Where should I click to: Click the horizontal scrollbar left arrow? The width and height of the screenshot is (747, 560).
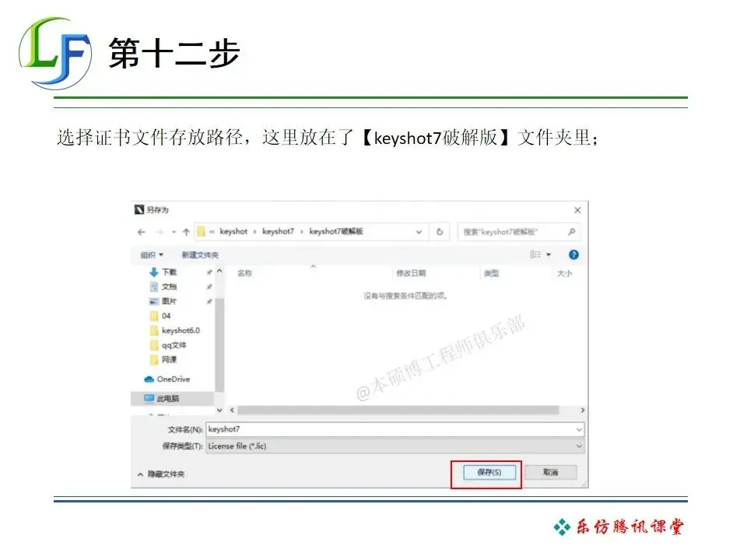[x=232, y=410]
